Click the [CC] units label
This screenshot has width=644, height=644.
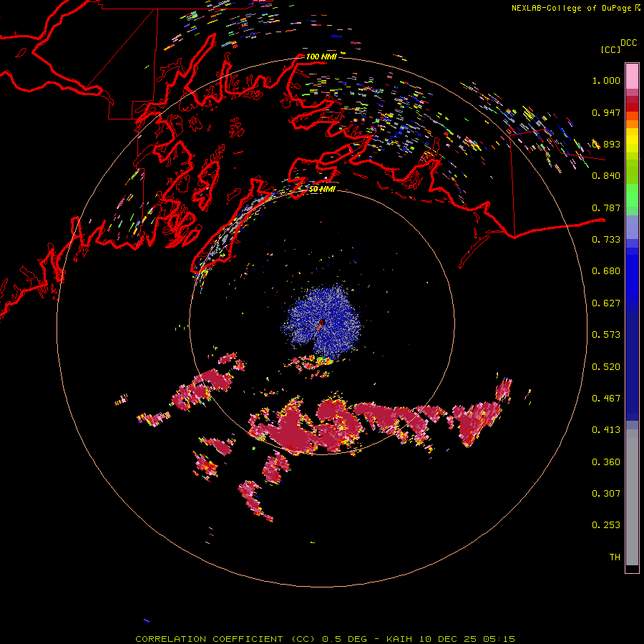pos(610,49)
